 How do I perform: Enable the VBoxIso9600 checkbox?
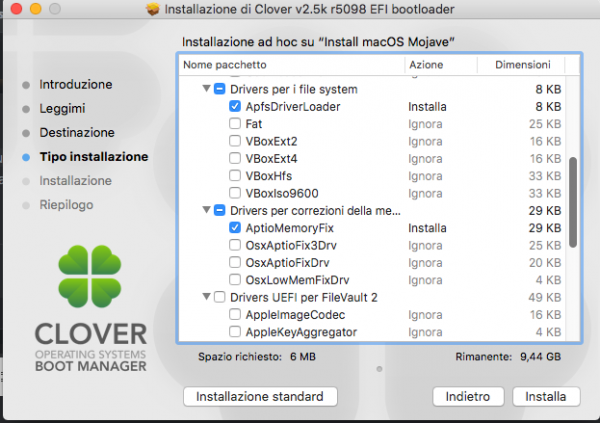(235, 193)
